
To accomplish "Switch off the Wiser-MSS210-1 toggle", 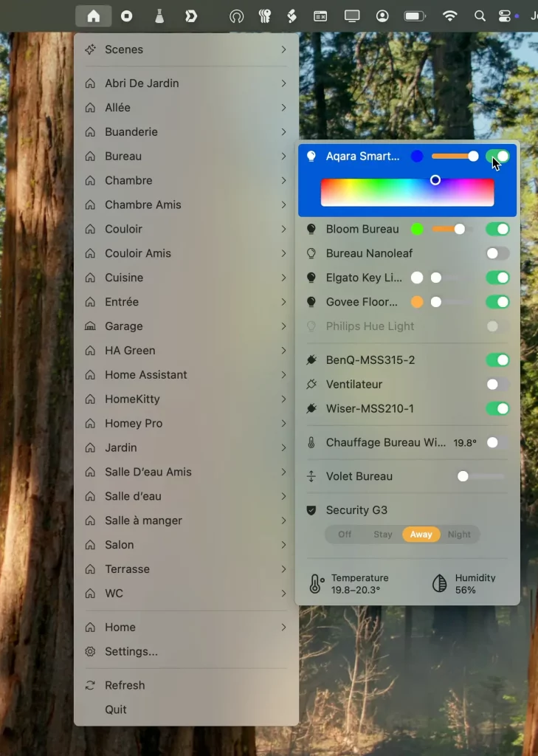I will tap(497, 409).
